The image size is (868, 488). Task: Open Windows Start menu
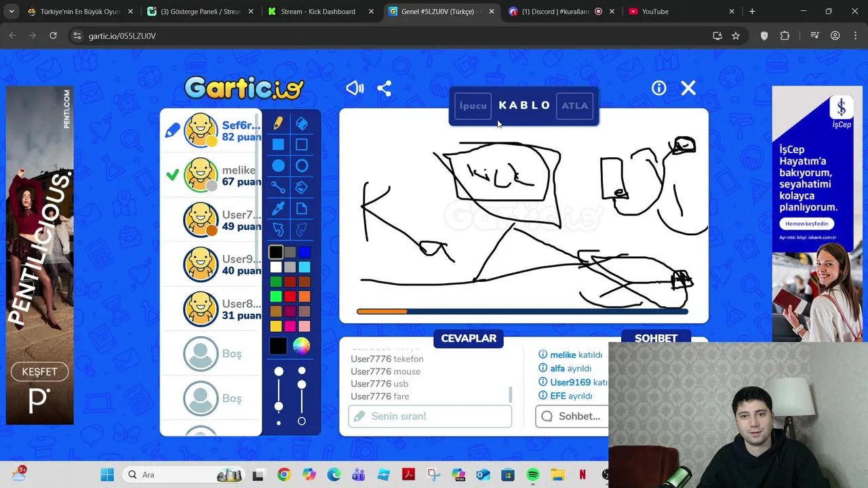click(107, 475)
